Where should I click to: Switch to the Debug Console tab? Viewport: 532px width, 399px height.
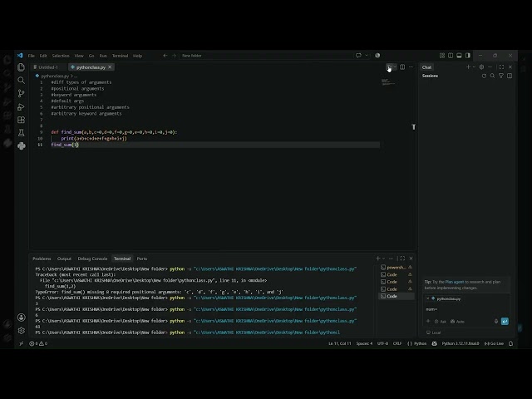[92, 259]
